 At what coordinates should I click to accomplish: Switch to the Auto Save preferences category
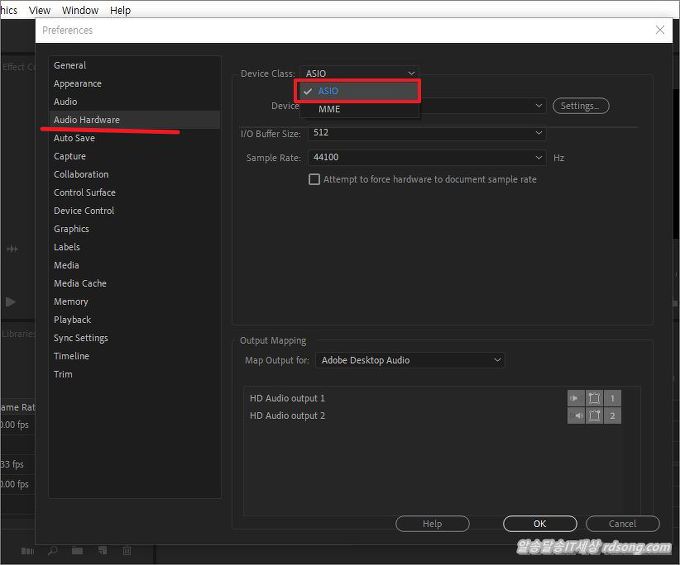(74, 138)
